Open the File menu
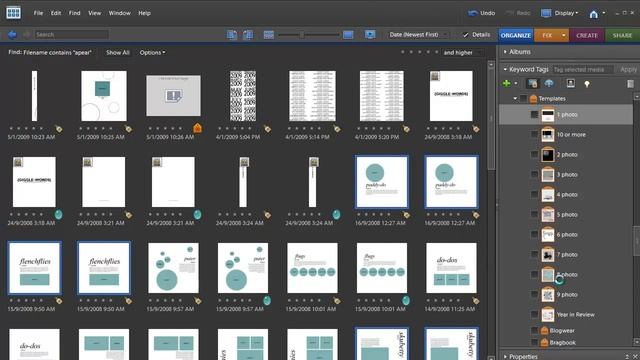Image resolution: width=640 pixels, height=360 pixels. click(38, 13)
